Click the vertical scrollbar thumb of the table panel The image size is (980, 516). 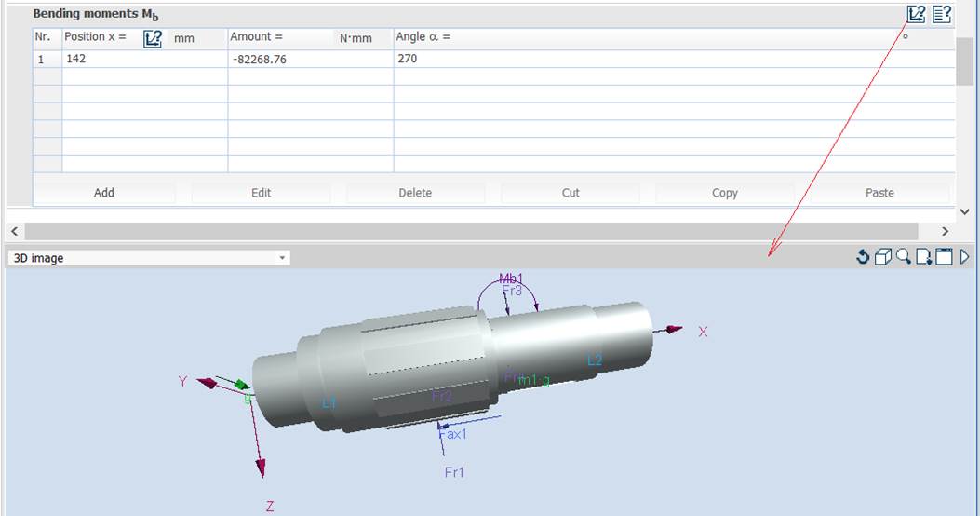coord(964,61)
